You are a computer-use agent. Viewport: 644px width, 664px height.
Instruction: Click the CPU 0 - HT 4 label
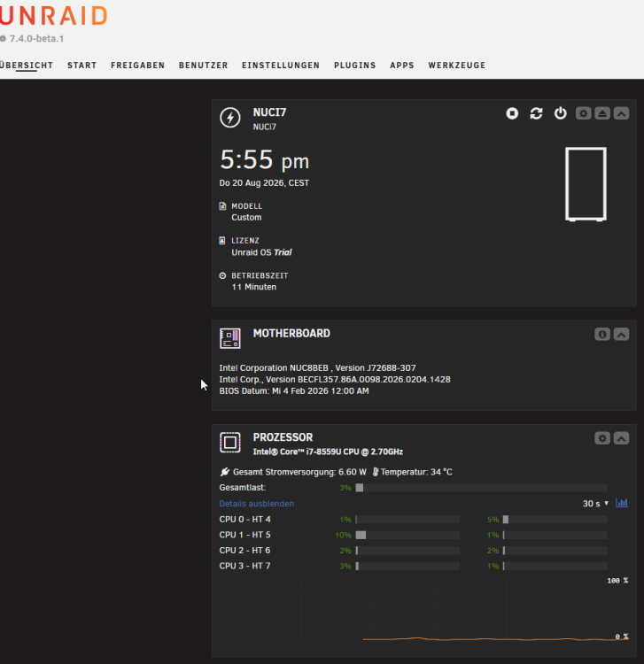pos(244,519)
